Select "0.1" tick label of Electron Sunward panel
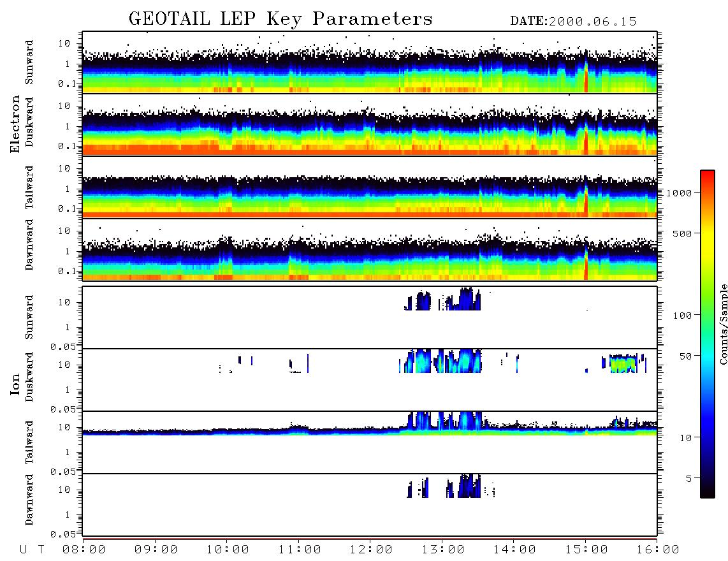This screenshot has height=561, width=728. click(x=67, y=84)
